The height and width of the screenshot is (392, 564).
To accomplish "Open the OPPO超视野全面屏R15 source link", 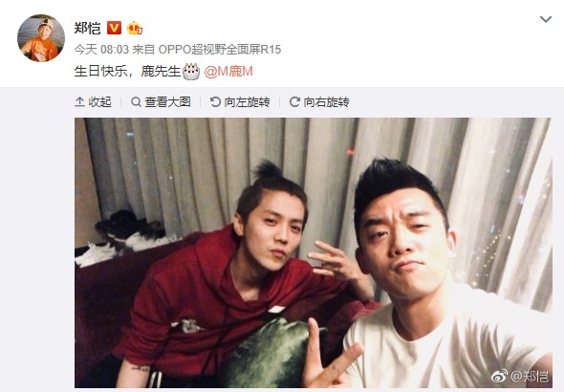I will [x=220, y=50].
